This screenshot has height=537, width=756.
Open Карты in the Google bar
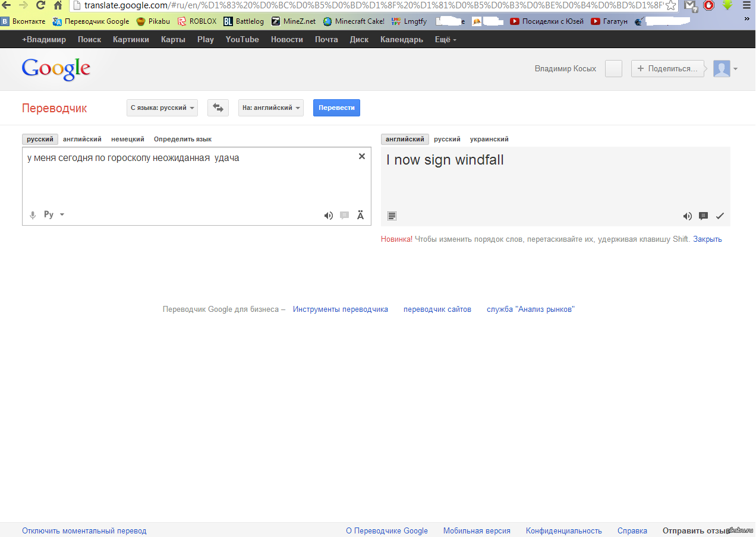tap(173, 40)
